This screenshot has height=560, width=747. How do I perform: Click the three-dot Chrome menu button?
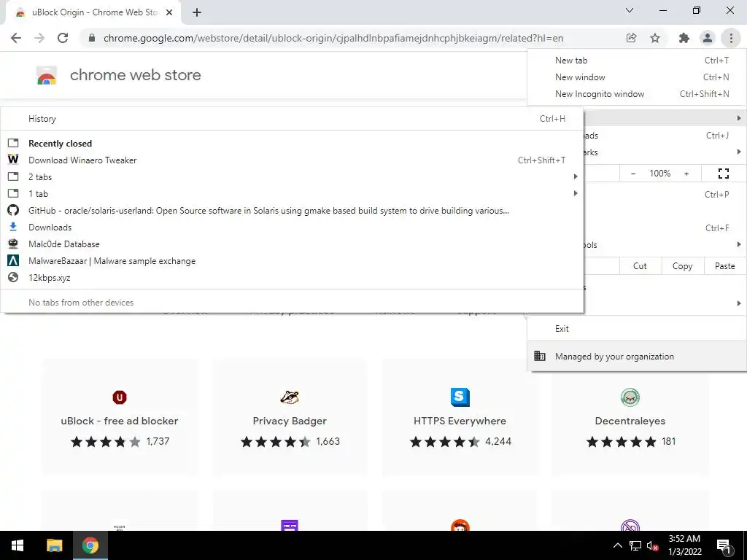731,38
